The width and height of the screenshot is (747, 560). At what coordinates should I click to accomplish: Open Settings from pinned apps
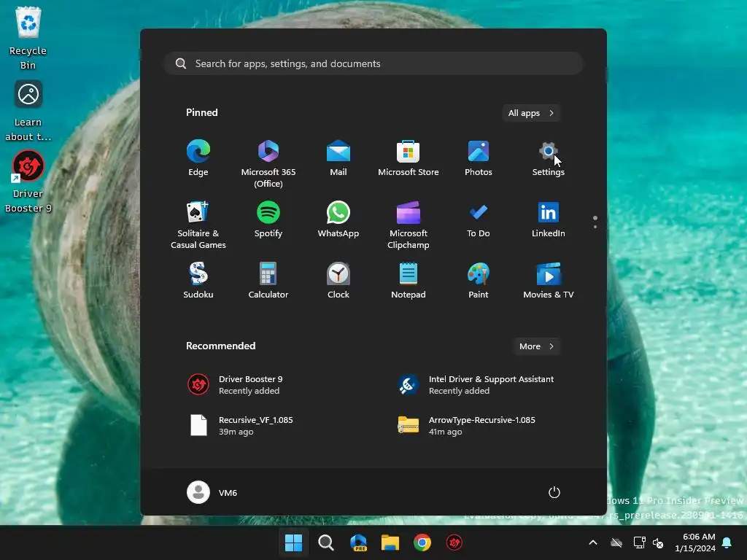549,158
